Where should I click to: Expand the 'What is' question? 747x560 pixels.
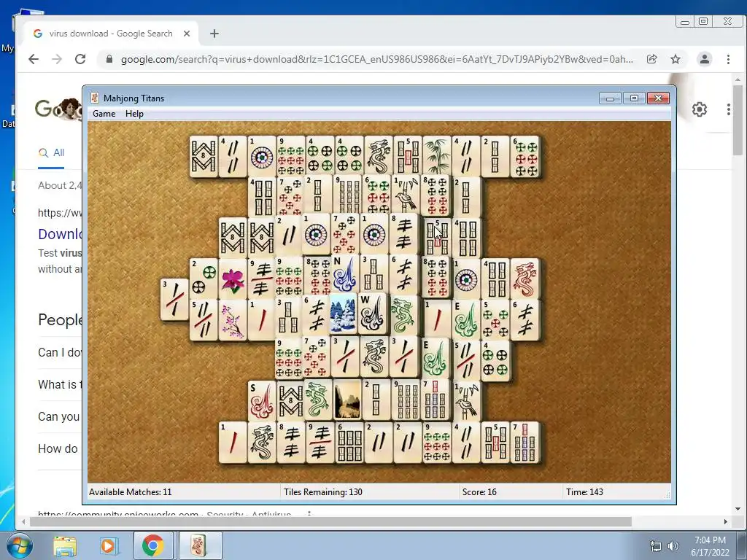[x=60, y=384]
